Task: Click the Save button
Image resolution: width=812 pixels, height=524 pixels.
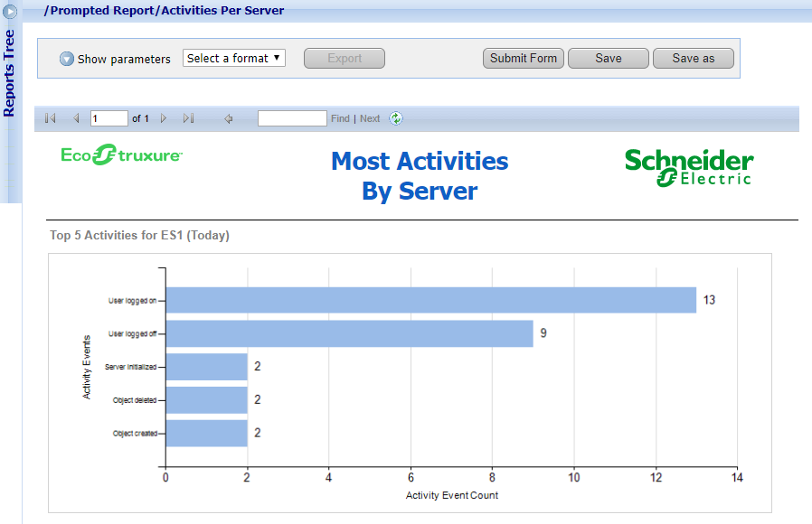Action: click(x=608, y=59)
